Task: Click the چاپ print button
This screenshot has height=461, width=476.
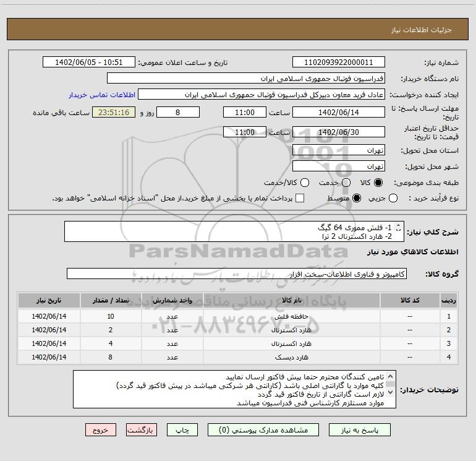Action: [182, 430]
